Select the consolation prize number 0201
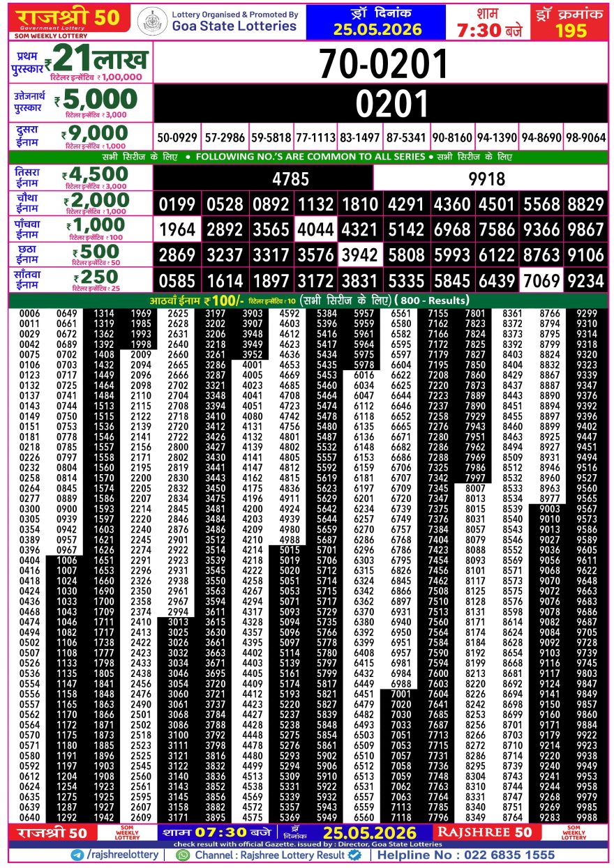614x868 pixels. point(382,103)
